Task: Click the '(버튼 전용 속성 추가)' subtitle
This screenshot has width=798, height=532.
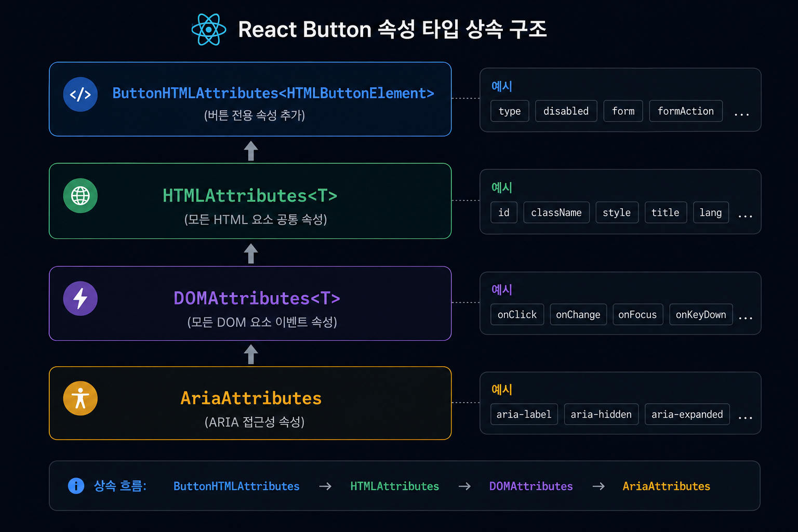Action: pos(255,115)
